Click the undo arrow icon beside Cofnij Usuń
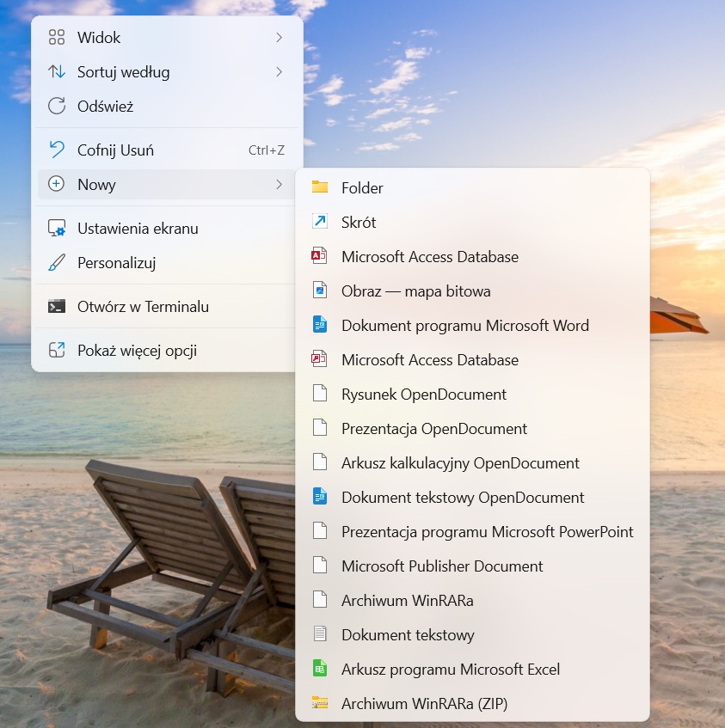The width and height of the screenshot is (725, 728). click(x=57, y=150)
